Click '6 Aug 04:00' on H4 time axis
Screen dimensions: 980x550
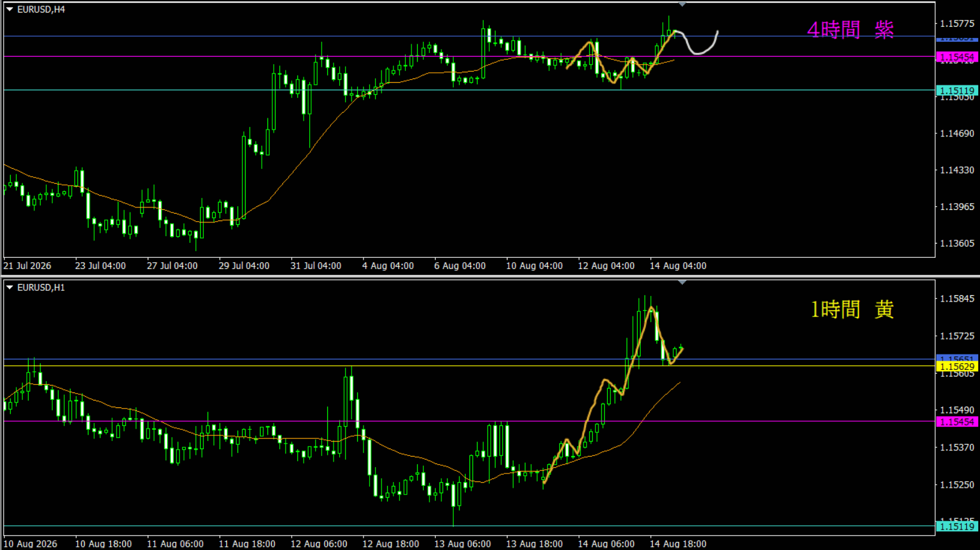point(460,266)
